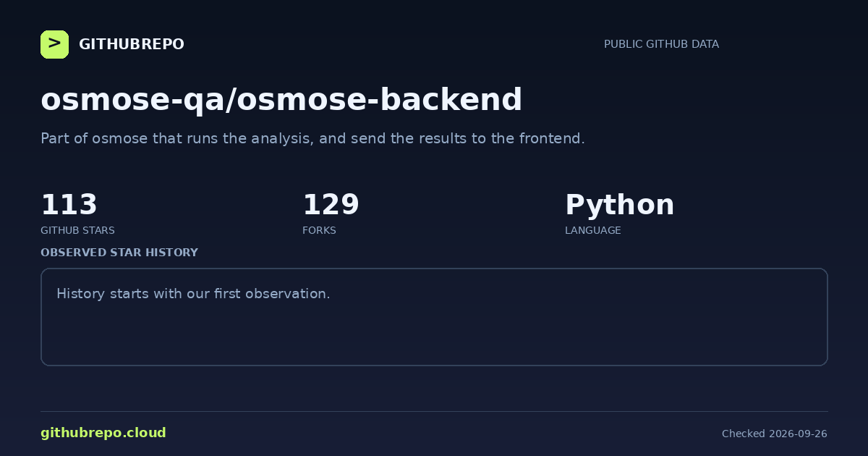Image resolution: width=868 pixels, height=456 pixels.
Task: Click the footer divider line
Action: [434, 411]
